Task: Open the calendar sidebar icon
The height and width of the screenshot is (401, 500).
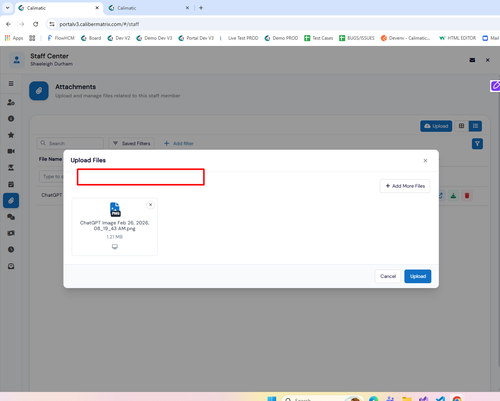Action: (x=11, y=184)
